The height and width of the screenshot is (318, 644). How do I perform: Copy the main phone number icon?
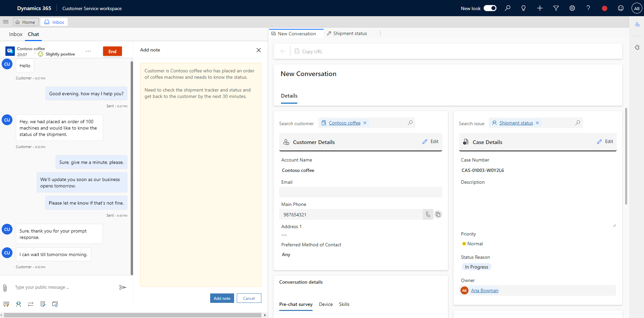point(438,214)
